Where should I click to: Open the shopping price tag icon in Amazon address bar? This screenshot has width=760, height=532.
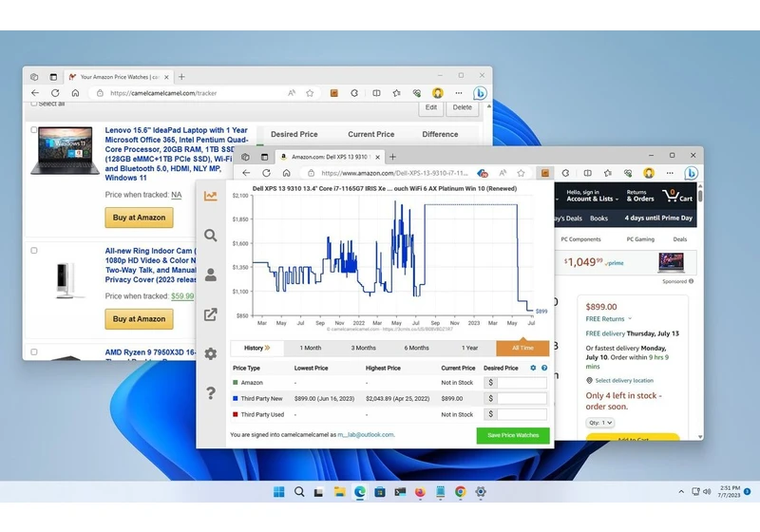point(483,173)
